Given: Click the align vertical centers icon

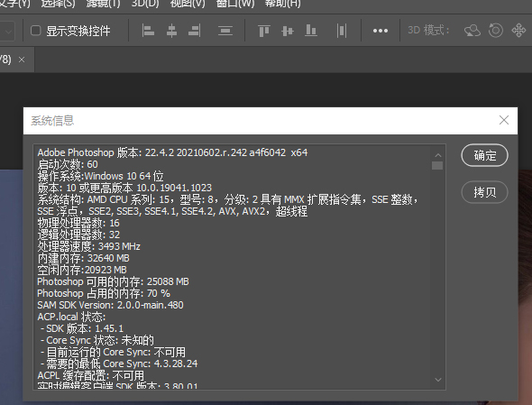Looking at the screenshot, I should coord(288,31).
